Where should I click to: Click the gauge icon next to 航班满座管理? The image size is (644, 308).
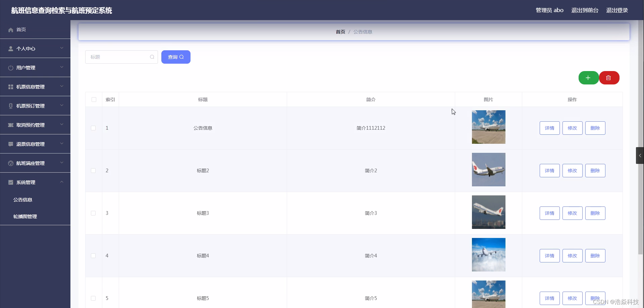tap(11, 164)
